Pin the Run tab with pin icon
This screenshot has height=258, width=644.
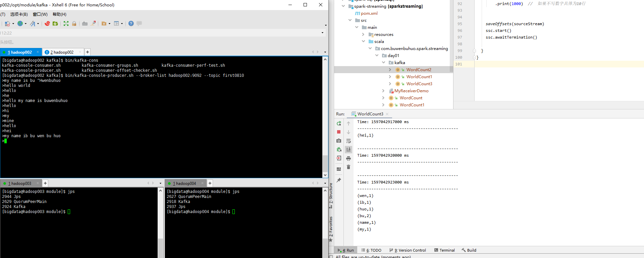[x=339, y=180]
